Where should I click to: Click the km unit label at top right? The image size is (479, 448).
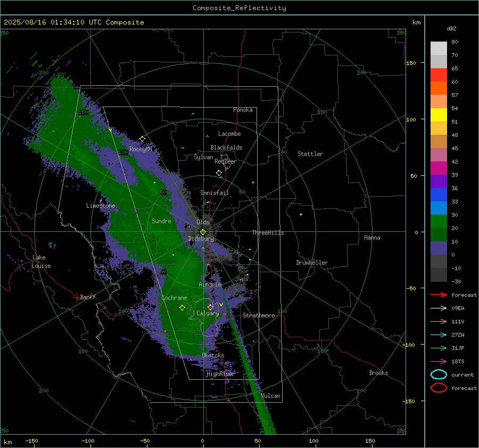(416, 22)
